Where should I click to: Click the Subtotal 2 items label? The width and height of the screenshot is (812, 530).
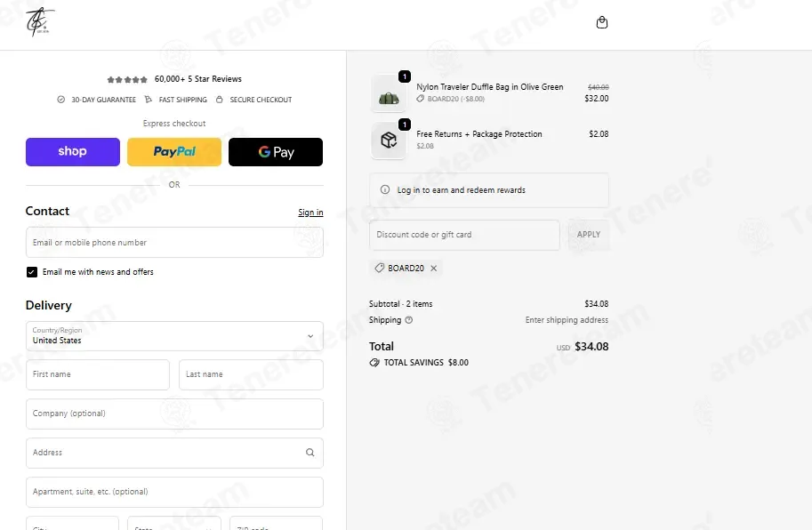pos(400,304)
